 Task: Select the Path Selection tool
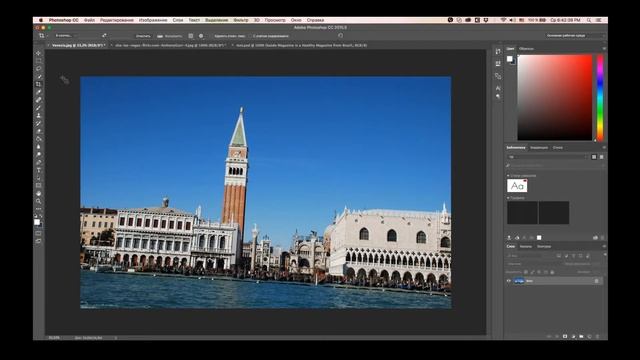(39, 178)
